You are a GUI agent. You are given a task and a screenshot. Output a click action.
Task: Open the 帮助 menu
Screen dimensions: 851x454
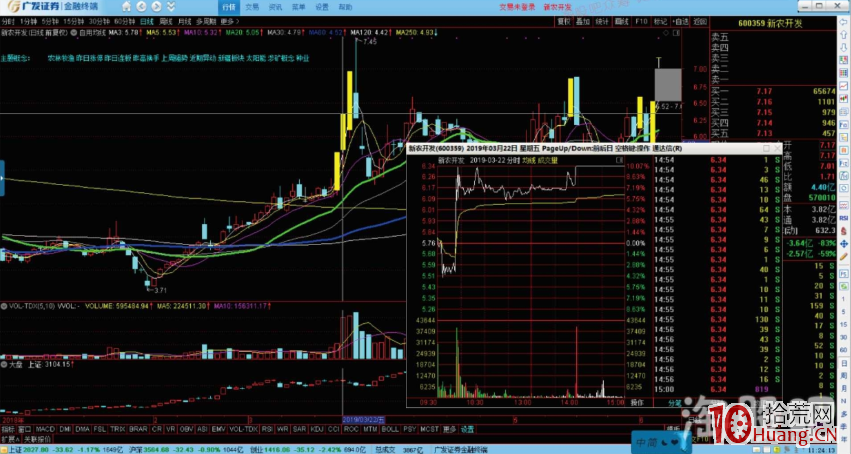pyautogui.click(x=345, y=7)
